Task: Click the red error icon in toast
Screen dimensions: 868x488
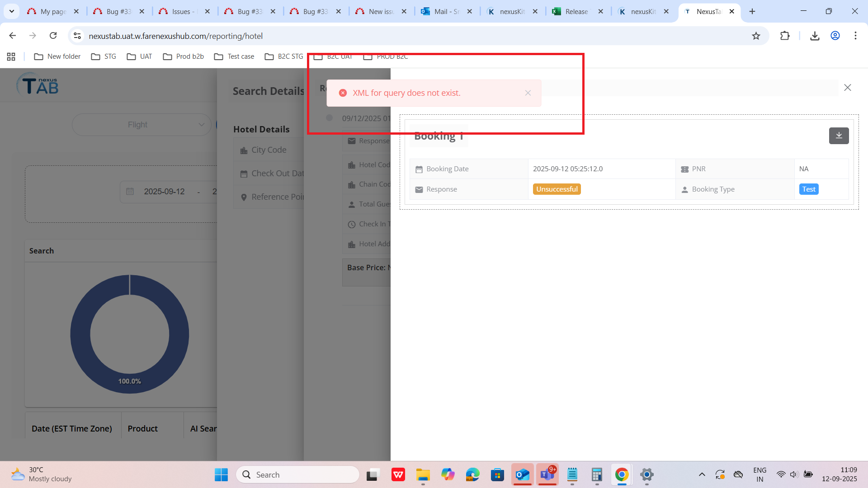Action: point(343,93)
